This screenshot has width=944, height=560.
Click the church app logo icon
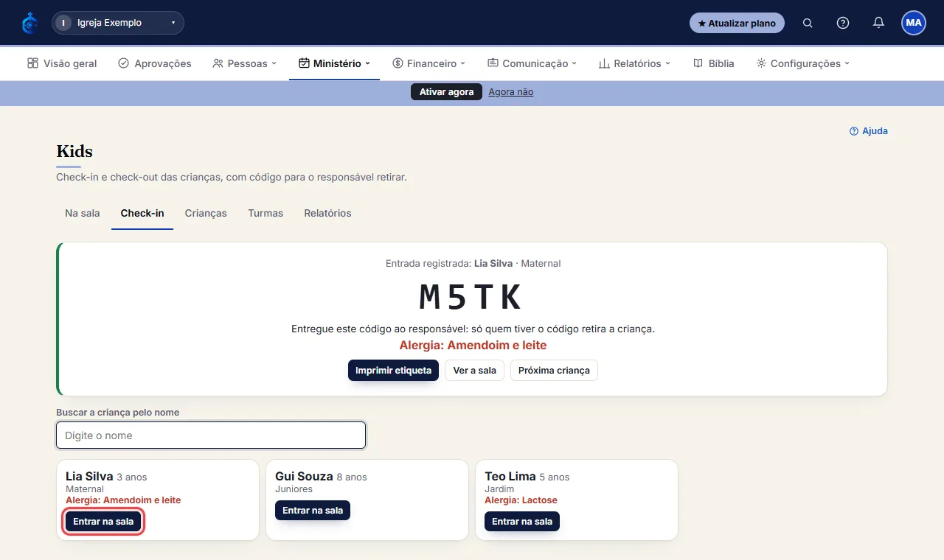click(x=29, y=23)
